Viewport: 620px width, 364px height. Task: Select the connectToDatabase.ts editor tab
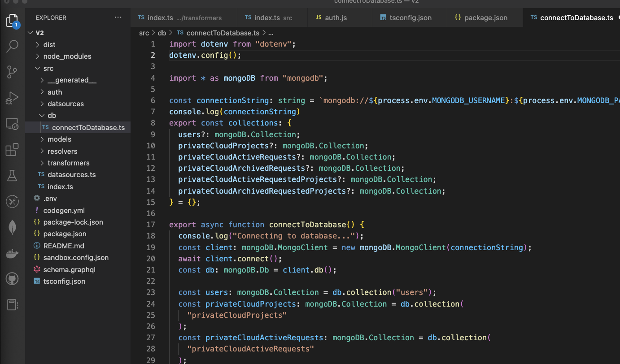[x=572, y=18]
